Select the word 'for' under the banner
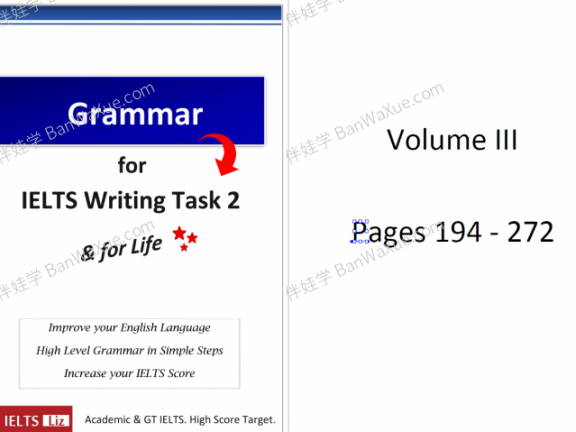Screen dimensions: 576x432 [132, 165]
